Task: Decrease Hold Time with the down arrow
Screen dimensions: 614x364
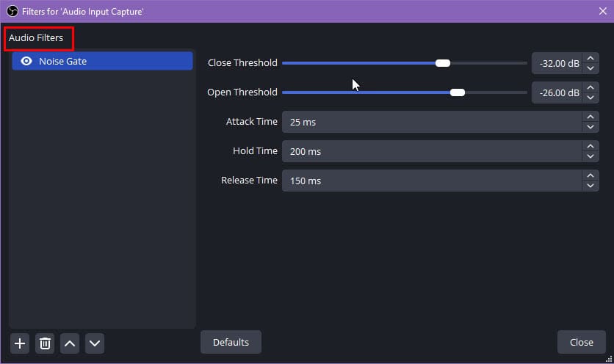Action: (x=590, y=156)
